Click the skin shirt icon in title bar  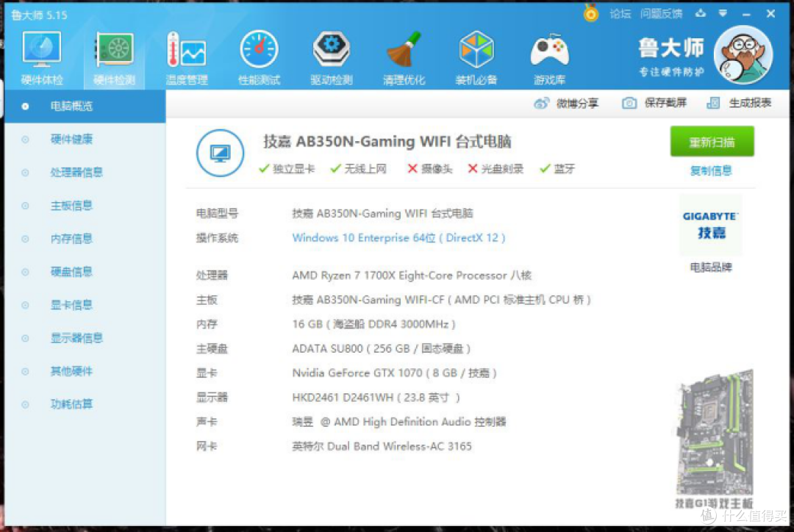coord(701,13)
